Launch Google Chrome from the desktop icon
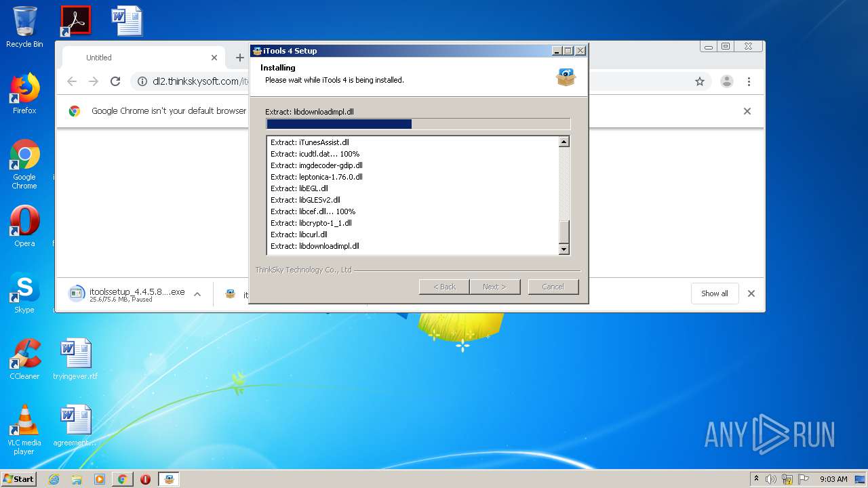This screenshot has width=868, height=488. click(x=24, y=164)
